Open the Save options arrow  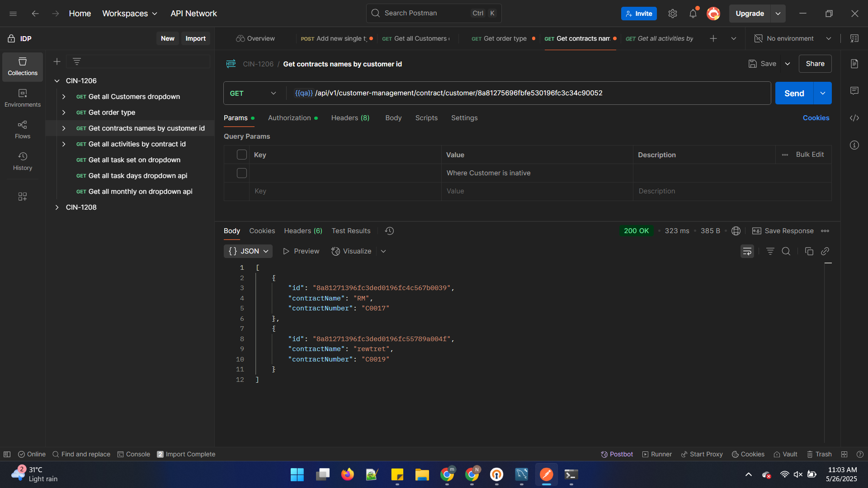788,64
